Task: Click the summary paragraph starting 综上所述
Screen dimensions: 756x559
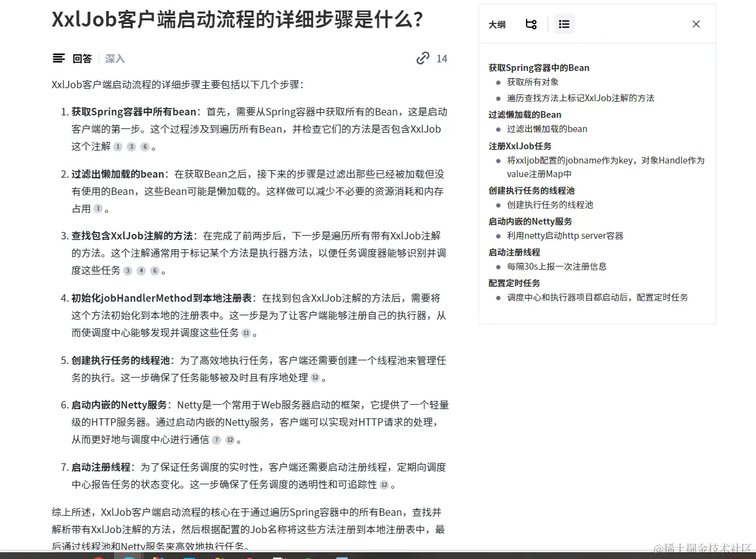Action: pos(248,529)
